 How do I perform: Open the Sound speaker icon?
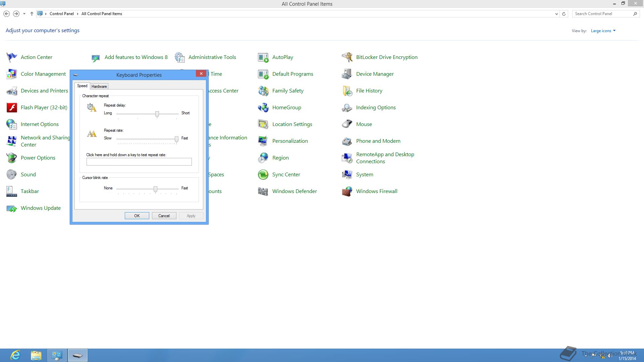point(12,175)
